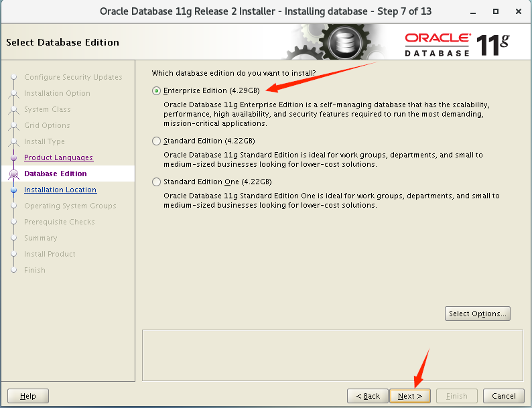Click the Installation Location step bullet icon
Screen dimensions: 532x408
click(x=14, y=190)
